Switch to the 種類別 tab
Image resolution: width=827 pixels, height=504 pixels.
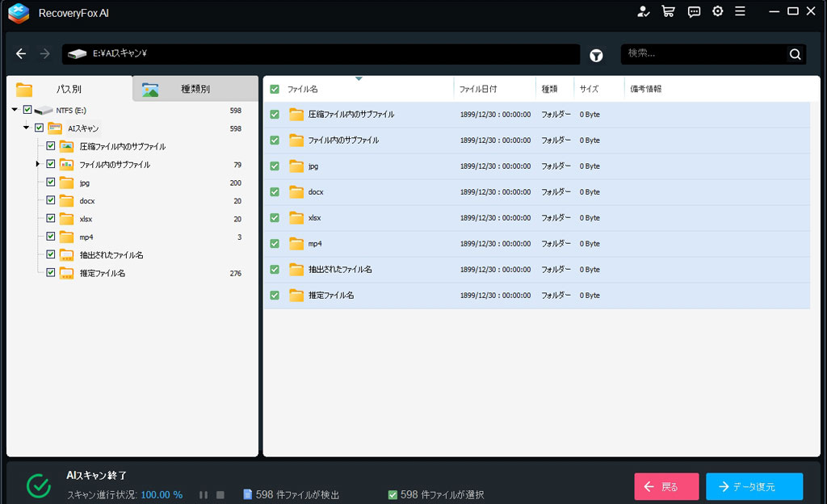click(195, 89)
